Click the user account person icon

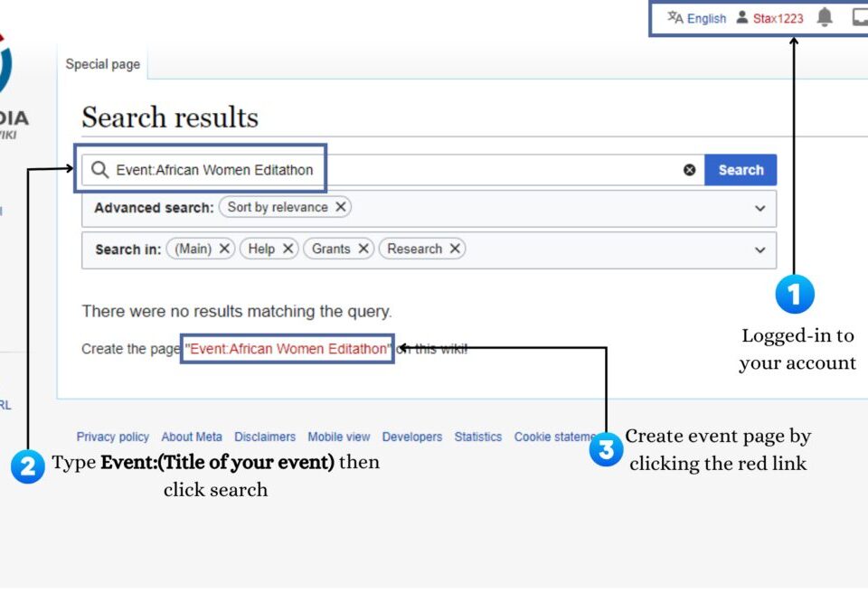tap(741, 17)
